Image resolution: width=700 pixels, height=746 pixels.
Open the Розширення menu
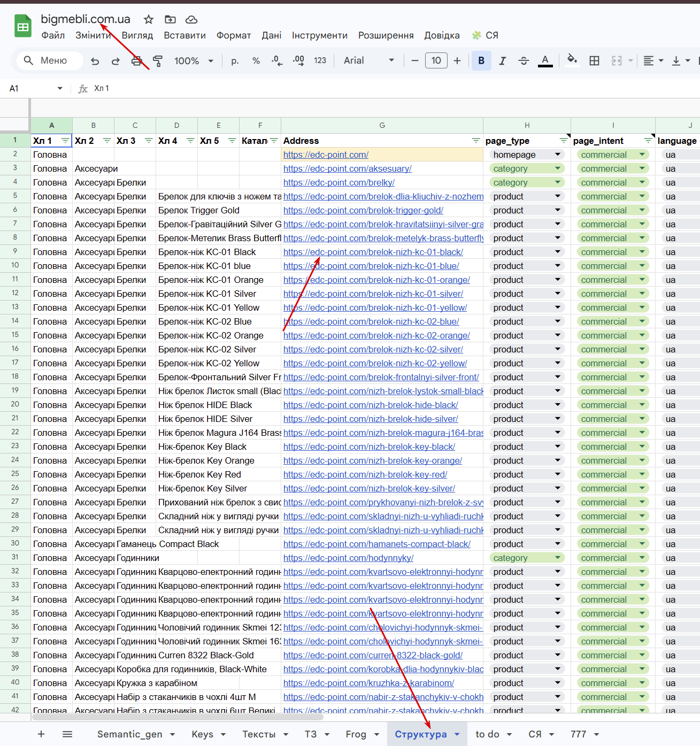pyautogui.click(x=386, y=35)
